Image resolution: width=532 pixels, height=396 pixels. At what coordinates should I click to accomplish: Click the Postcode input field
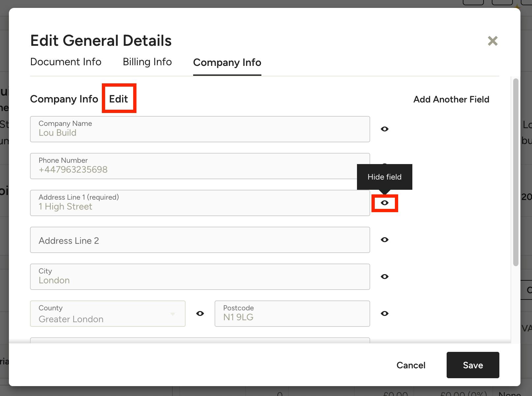(292, 314)
